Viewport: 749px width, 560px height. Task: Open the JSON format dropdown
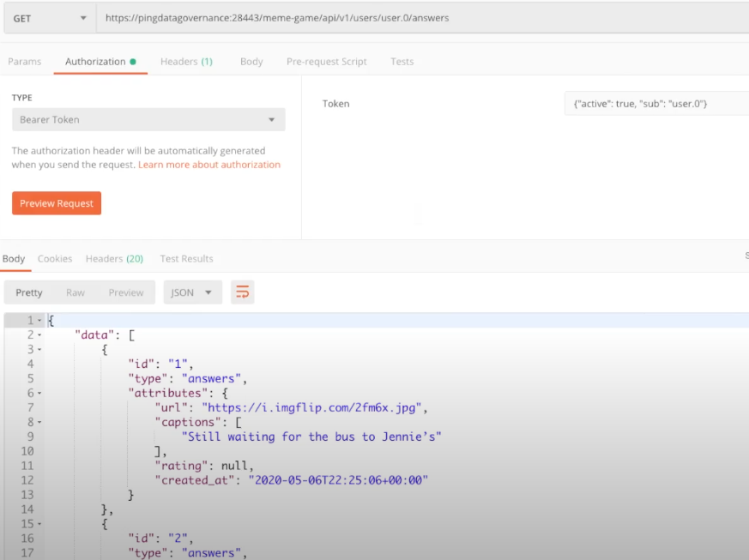click(192, 292)
